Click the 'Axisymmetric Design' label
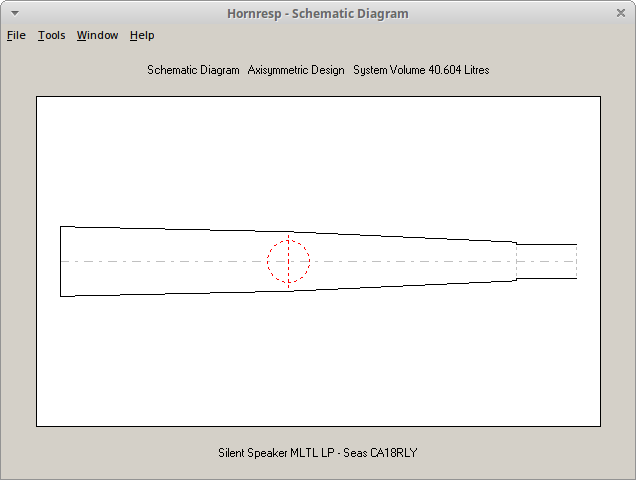 pos(296,70)
